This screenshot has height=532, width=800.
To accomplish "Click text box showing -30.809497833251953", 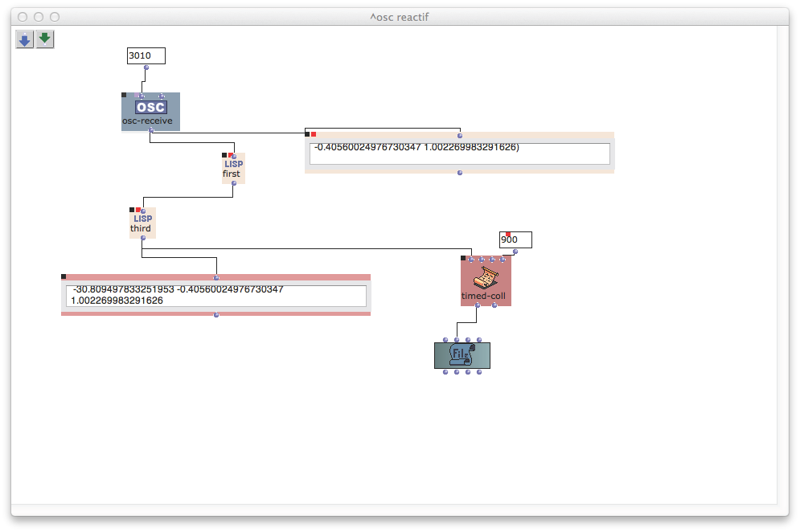I will 216,296.
